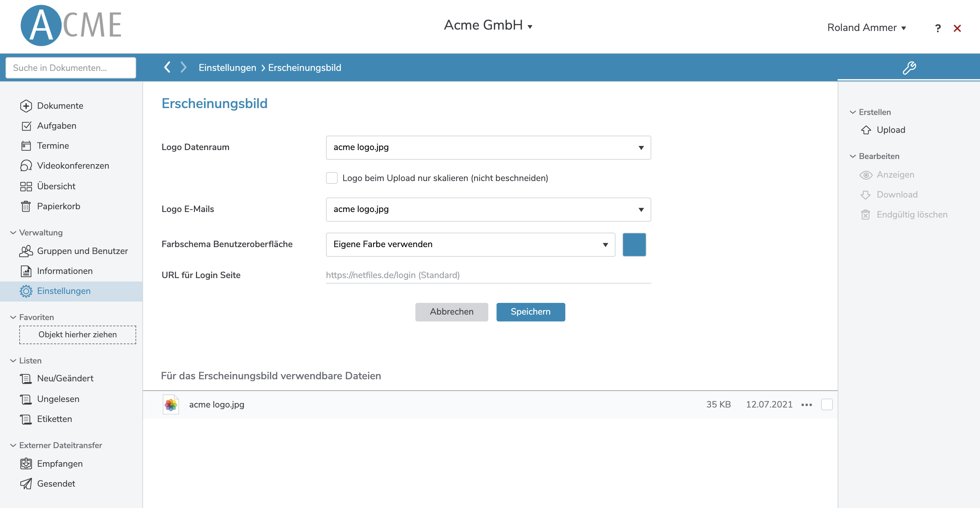
Task: Open Gruppen und Benutzer menu item
Action: coord(82,251)
